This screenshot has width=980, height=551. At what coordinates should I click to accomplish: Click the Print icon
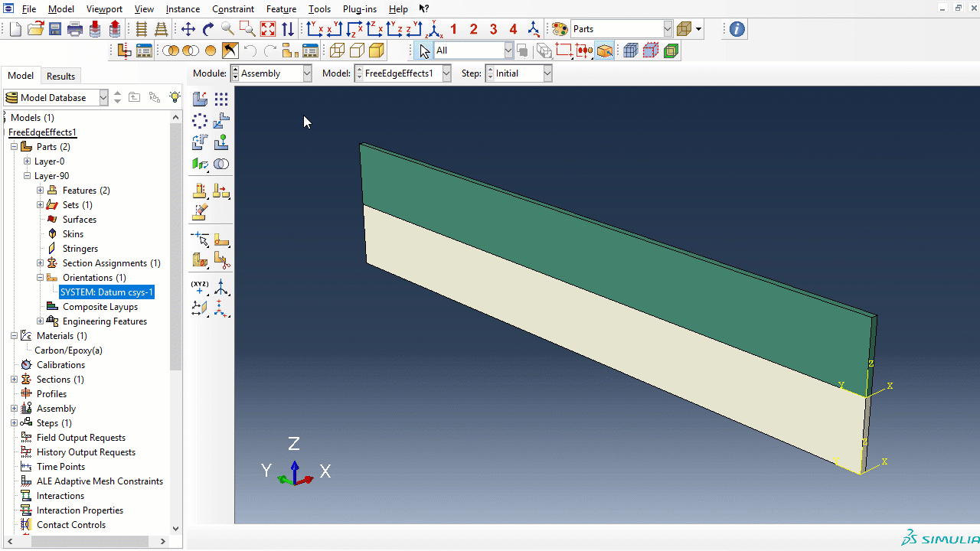(x=75, y=29)
